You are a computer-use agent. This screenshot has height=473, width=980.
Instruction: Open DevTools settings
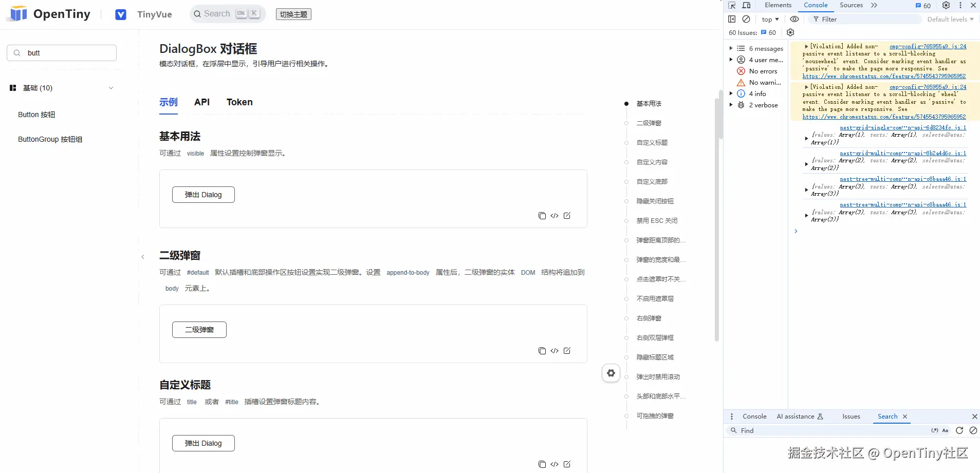946,5
